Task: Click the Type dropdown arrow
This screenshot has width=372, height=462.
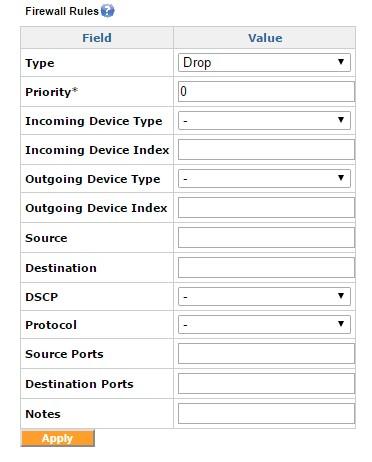Action: coord(341,62)
